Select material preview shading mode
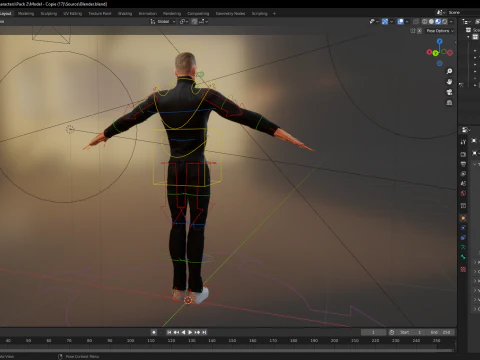Screen dimensions: 480x360 pyautogui.click(x=438, y=21)
